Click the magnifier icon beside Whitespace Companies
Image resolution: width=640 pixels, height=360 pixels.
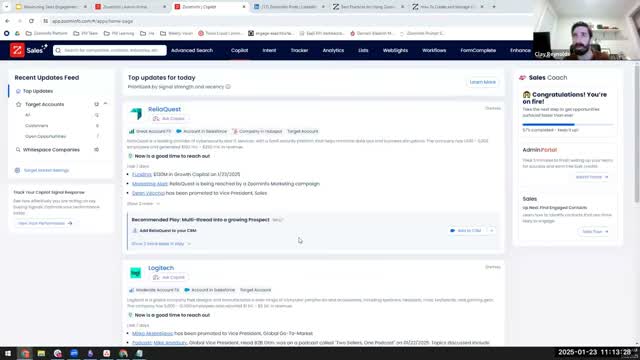click(x=18, y=150)
